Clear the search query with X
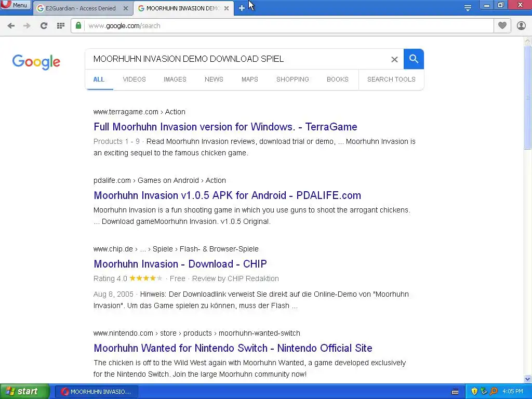The width and height of the screenshot is (532, 399). 394,59
